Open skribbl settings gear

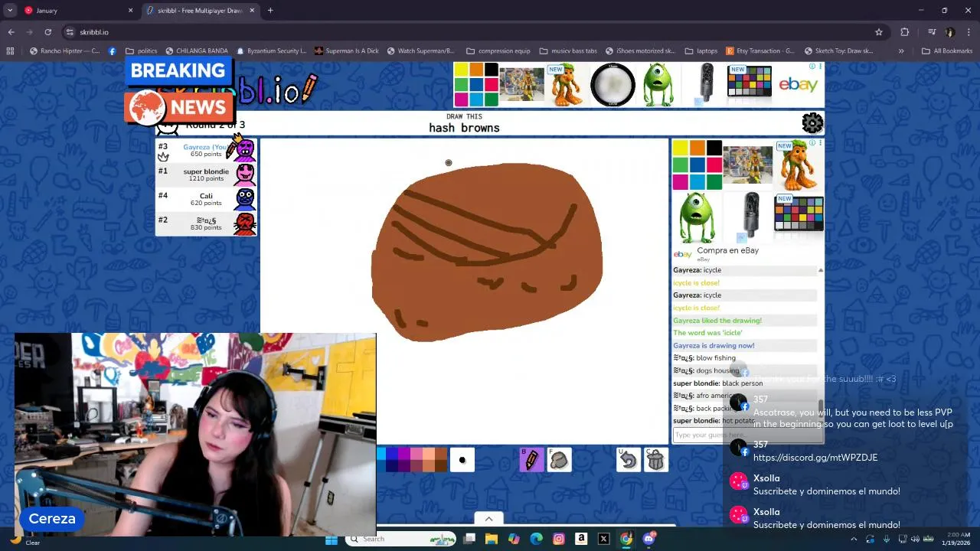click(x=812, y=122)
